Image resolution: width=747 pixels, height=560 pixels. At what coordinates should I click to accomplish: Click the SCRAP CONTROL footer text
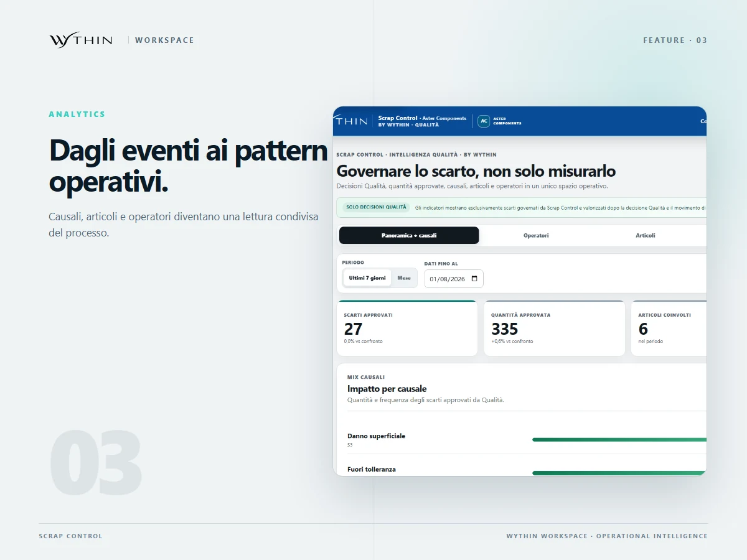tap(70, 536)
